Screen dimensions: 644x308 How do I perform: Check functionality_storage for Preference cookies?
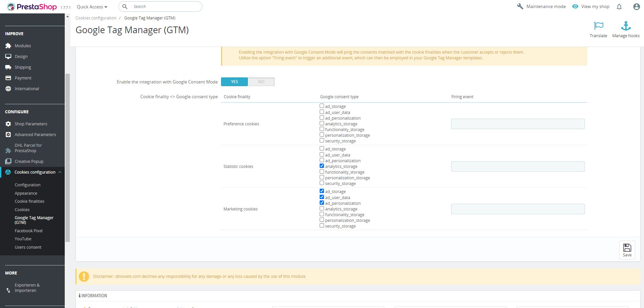(x=322, y=129)
